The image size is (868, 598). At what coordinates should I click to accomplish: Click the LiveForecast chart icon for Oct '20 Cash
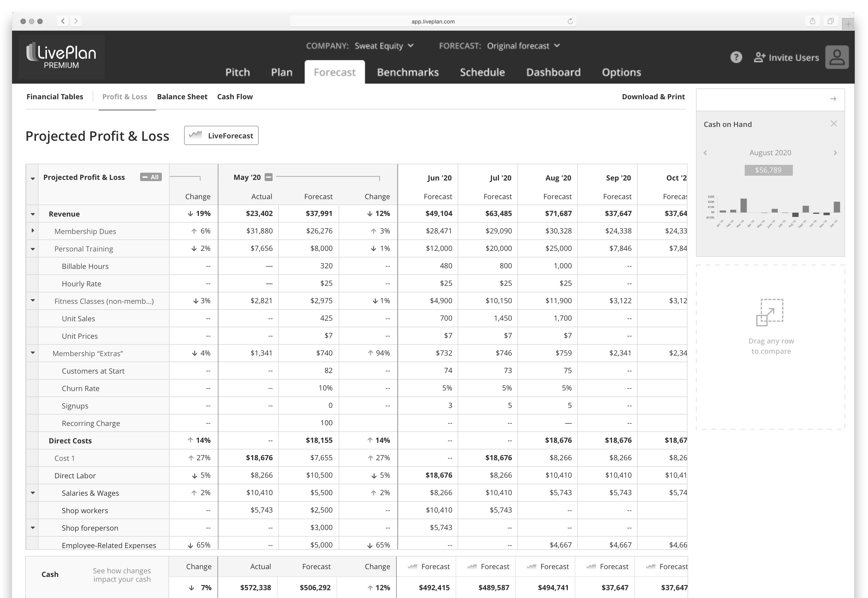(x=650, y=566)
